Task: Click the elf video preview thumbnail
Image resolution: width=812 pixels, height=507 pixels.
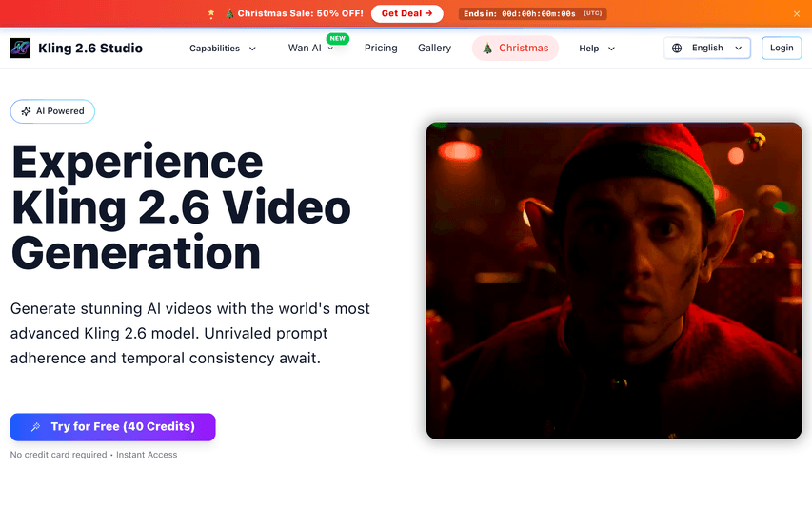Action: pyautogui.click(x=613, y=280)
